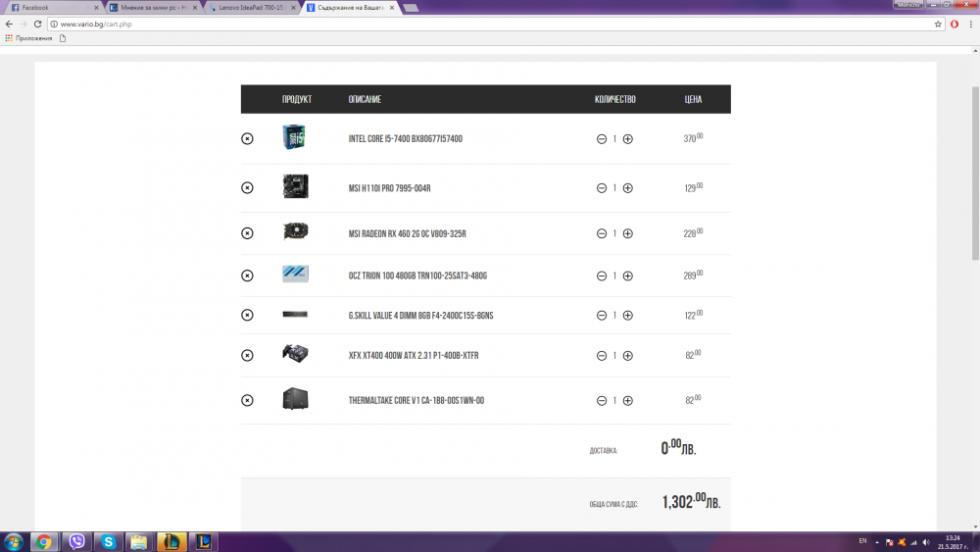Remove MSI H110I Pro from cart

tap(248, 187)
